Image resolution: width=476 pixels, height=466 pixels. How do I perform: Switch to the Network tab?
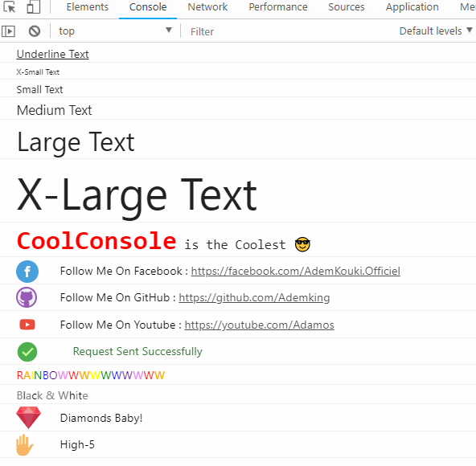click(207, 7)
